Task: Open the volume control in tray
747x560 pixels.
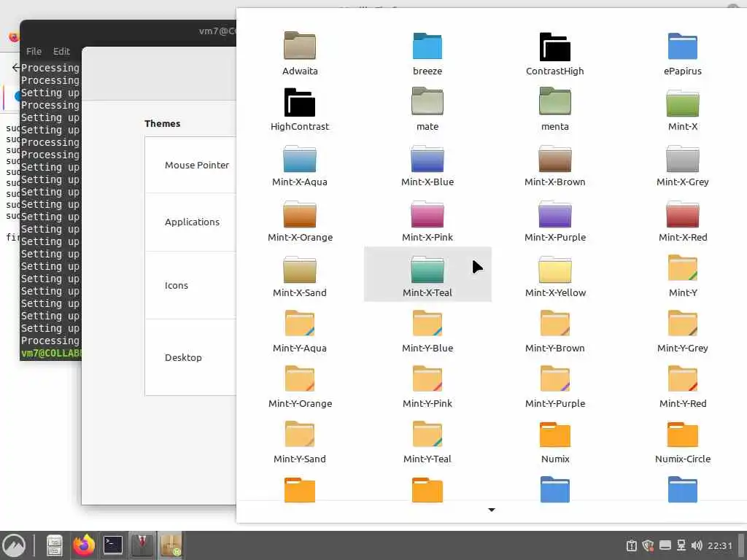Action: [697, 545]
